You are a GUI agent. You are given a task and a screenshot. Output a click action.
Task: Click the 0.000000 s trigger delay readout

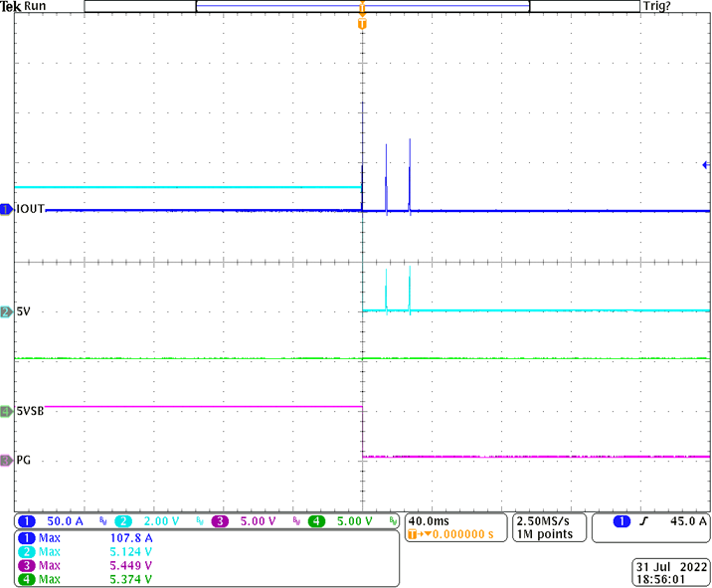pos(462,534)
